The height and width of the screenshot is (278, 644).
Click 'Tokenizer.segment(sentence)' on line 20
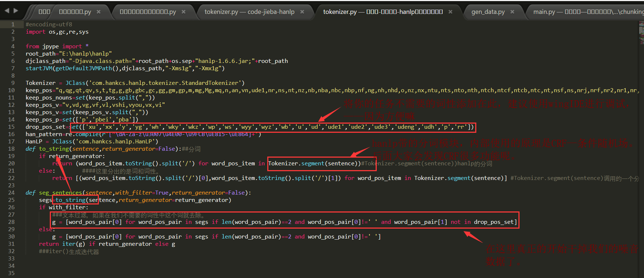tap(313, 163)
